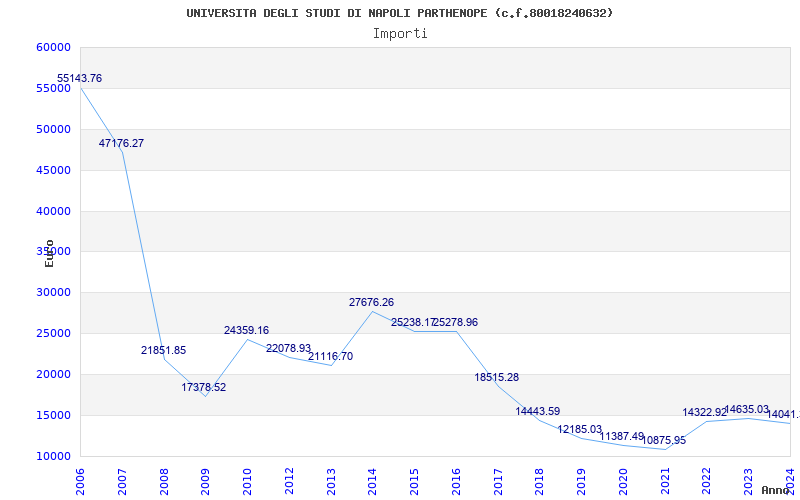Screen dimensions: 800x500
Task: Select the 25278.96 data label
Action: (x=455, y=322)
